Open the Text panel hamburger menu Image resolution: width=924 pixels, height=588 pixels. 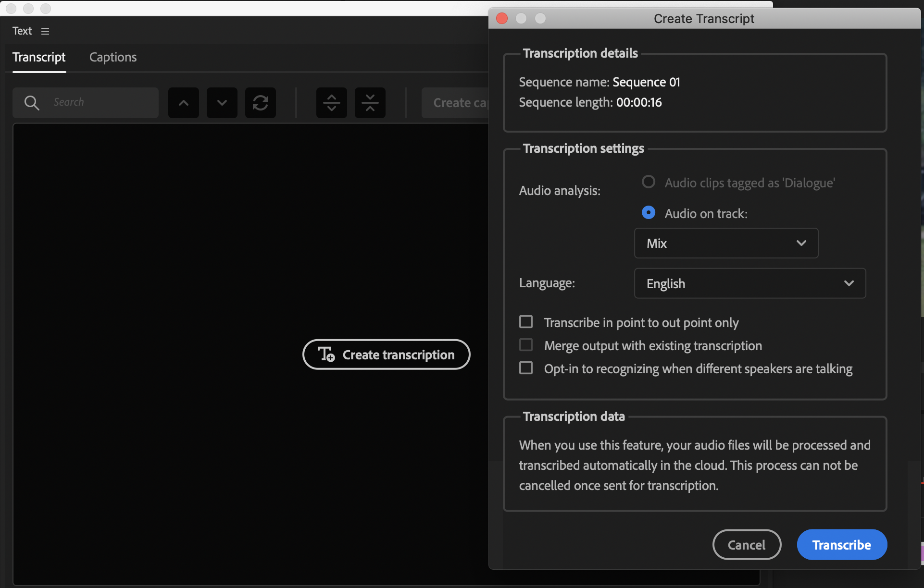pyautogui.click(x=45, y=31)
